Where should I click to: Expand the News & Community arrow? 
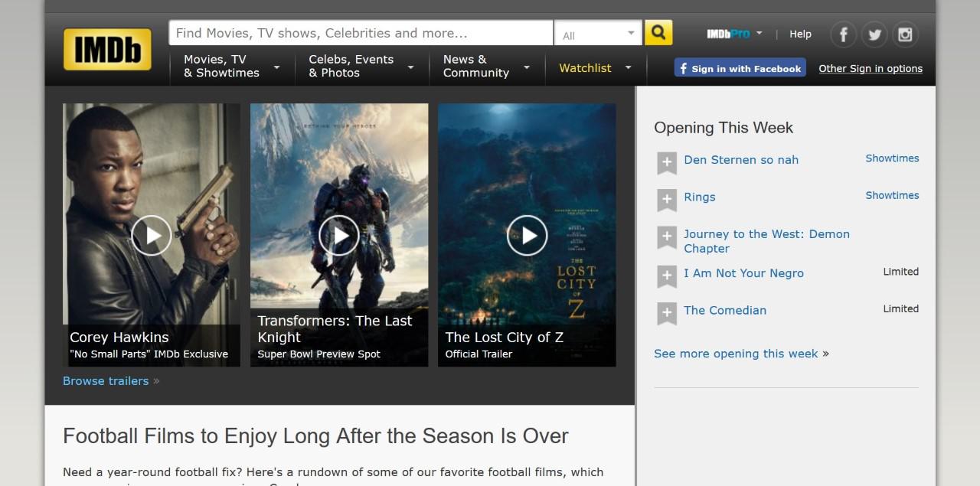pyautogui.click(x=527, y=67)
